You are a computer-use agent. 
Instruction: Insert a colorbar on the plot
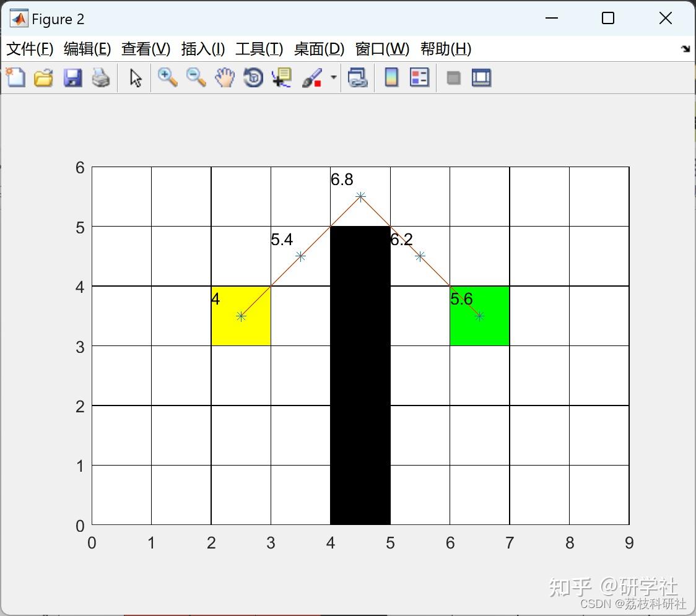pos(391,77)
